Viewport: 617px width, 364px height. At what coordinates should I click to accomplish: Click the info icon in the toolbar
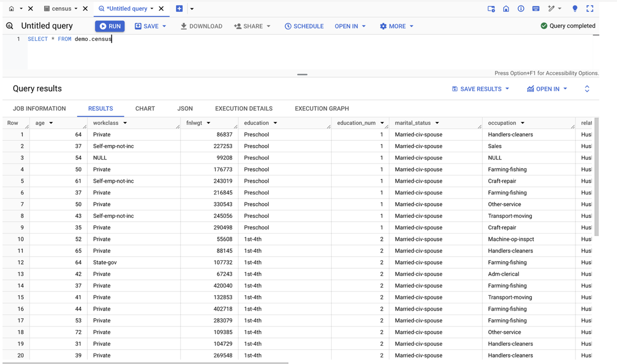(521, 9)
